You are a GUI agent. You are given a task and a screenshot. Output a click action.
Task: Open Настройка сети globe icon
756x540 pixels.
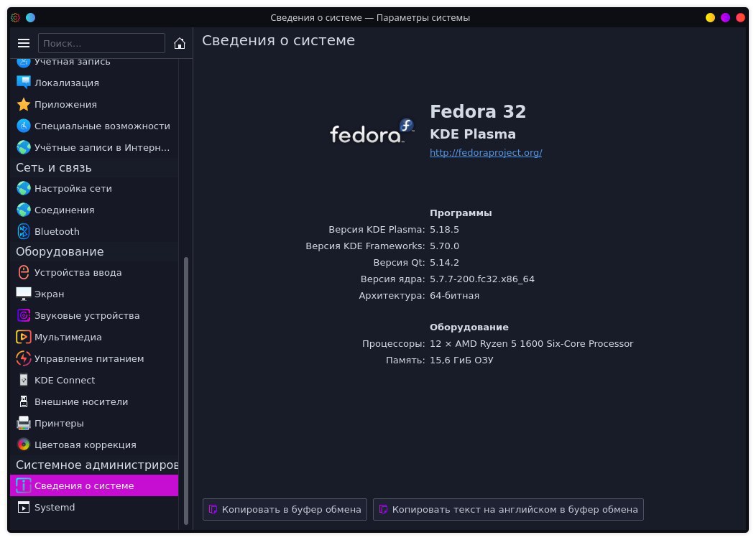click(x=23, y=188)
